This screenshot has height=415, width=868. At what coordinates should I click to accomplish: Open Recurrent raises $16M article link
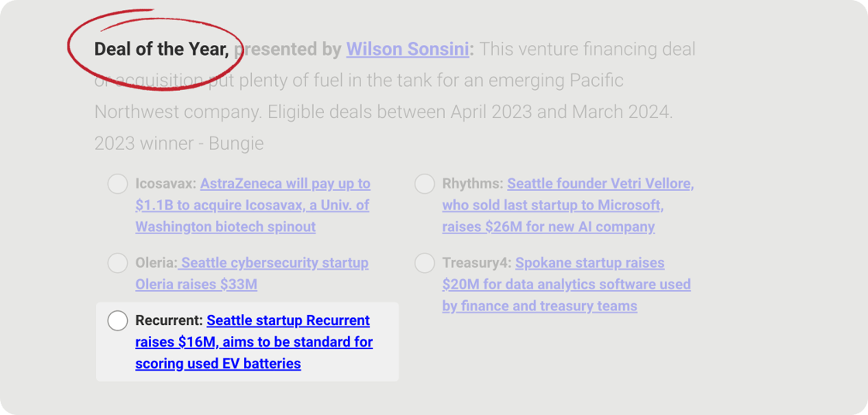(x=253, y=342)
